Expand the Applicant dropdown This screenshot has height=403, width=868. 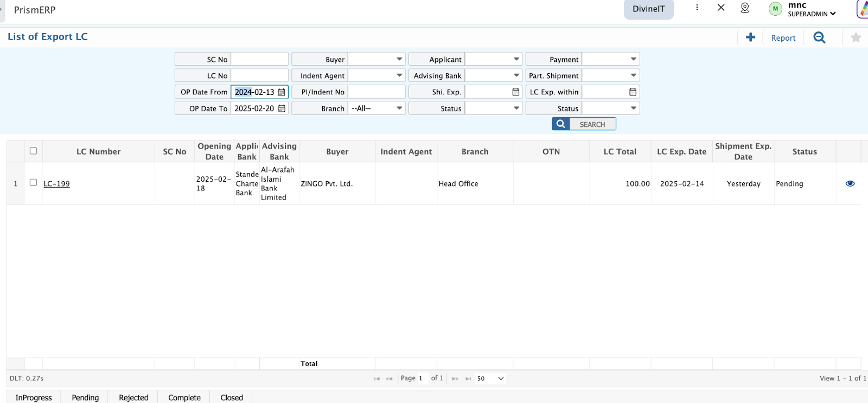494,59
